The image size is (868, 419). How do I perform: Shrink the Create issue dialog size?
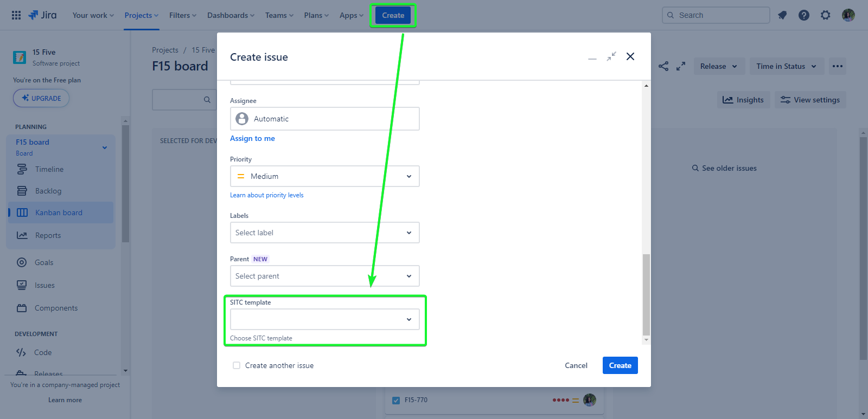coord(611,56)
